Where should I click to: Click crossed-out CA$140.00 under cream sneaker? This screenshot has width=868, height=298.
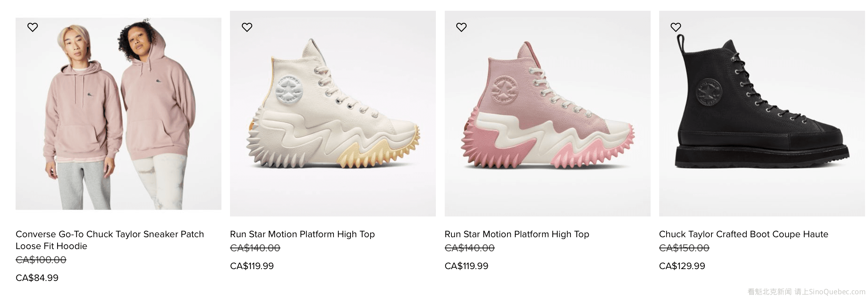tap(255, 248)
